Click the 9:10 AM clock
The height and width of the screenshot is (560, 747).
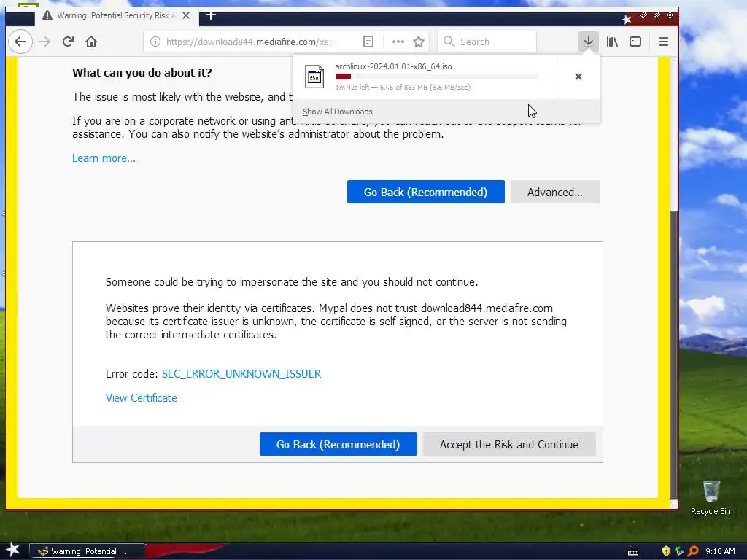(720, 551)
